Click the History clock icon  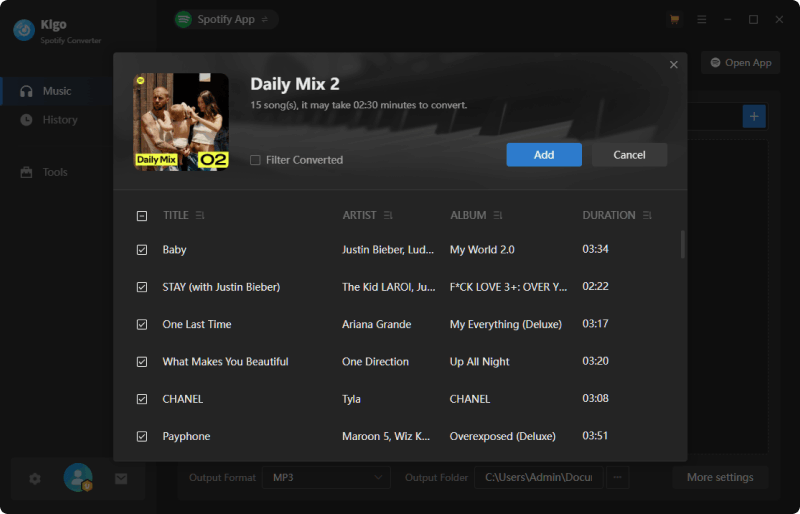click(x=26, y=120)
